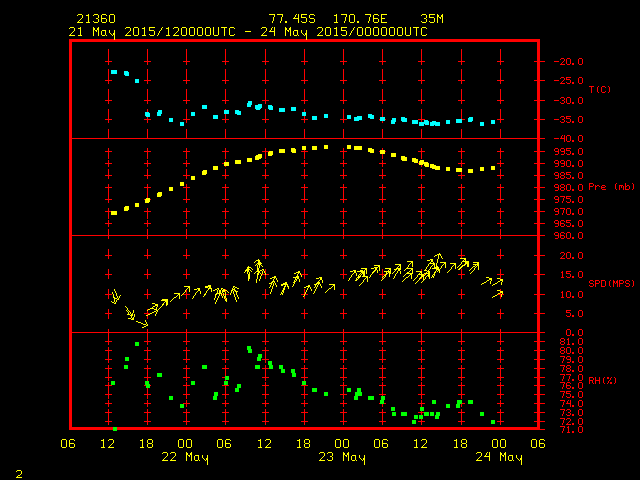The image size is (640, 480).
Task: Click the 76.0 humidity tick value
Action: pos(571,386)
